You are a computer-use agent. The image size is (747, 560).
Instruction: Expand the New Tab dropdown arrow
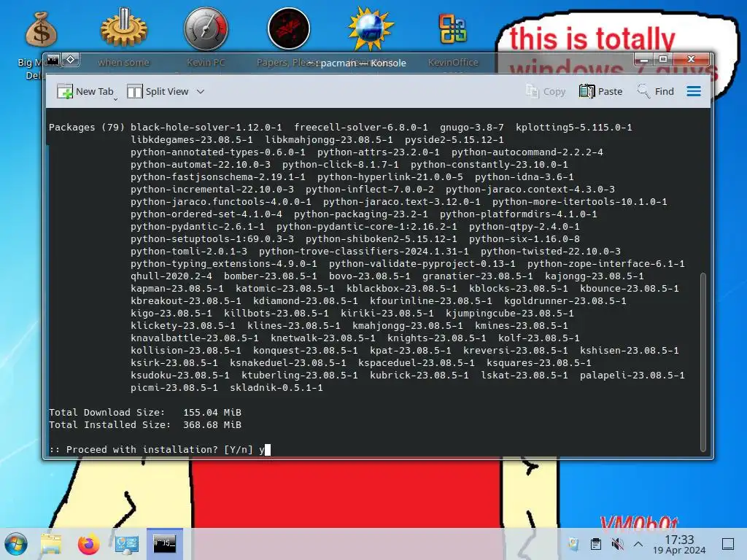tap(116, 98)
